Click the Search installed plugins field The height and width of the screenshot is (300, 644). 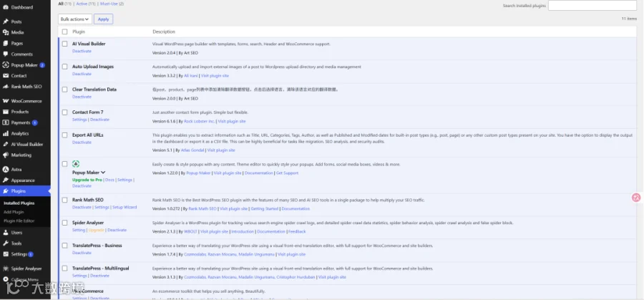click(592, 5)
